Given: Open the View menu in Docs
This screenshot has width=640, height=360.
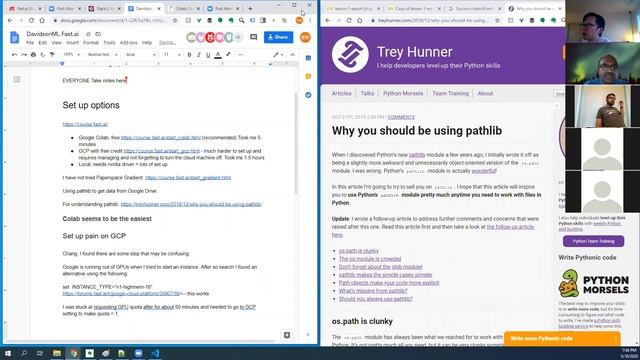Looking at the screenshot, I should (x=56, y=43).
